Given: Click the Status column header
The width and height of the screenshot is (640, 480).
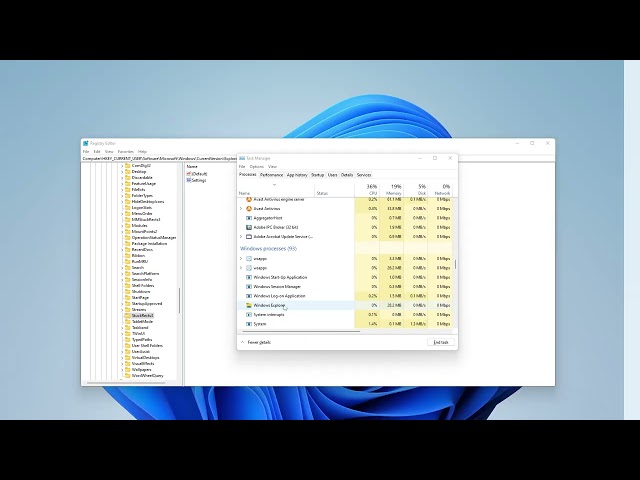Looking at the screenshot, I should click(x=334, y=189).
